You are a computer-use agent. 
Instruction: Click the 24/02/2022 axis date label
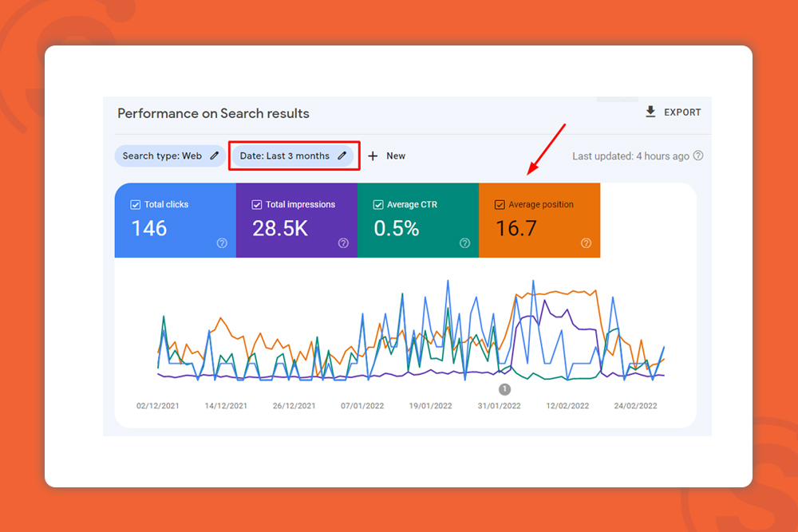(x=636, y=406)
